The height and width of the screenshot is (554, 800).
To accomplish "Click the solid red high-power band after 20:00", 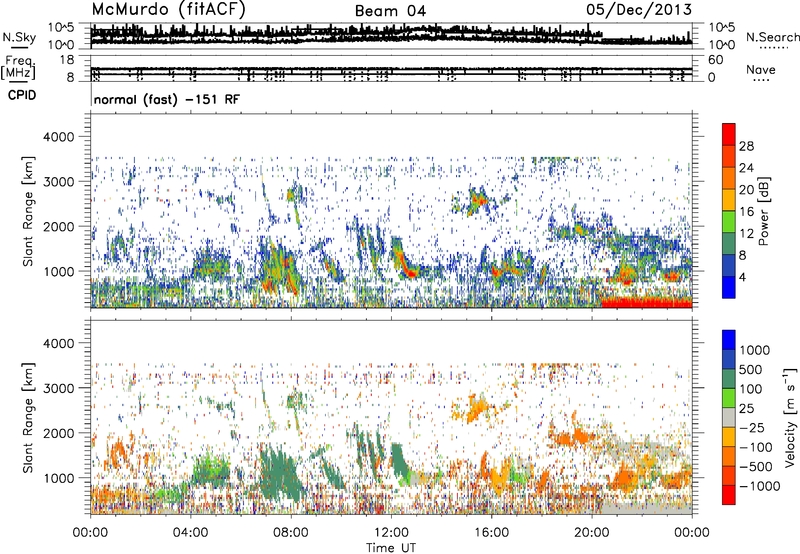I will coord(647,303).
